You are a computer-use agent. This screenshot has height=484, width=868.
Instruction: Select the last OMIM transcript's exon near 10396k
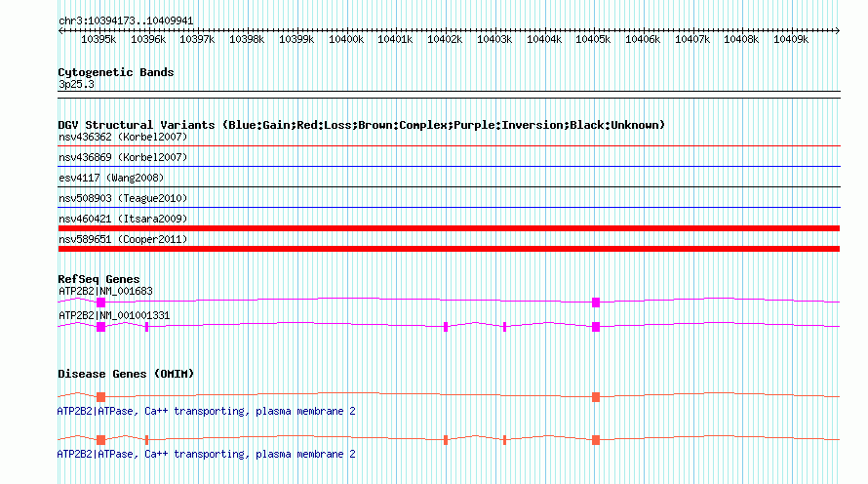point(146,440)
